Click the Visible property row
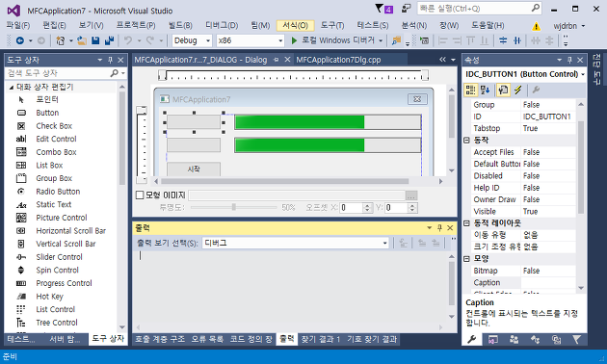 523,212
